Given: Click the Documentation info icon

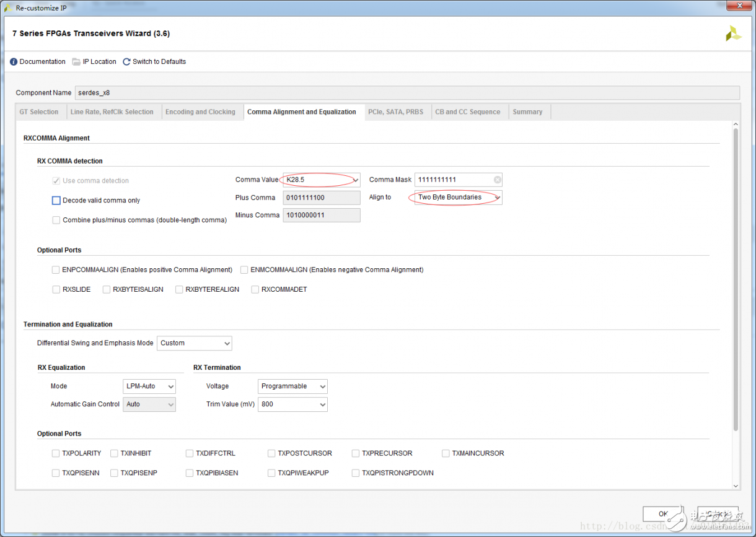Looking at the screenshot, I should 14,62.
